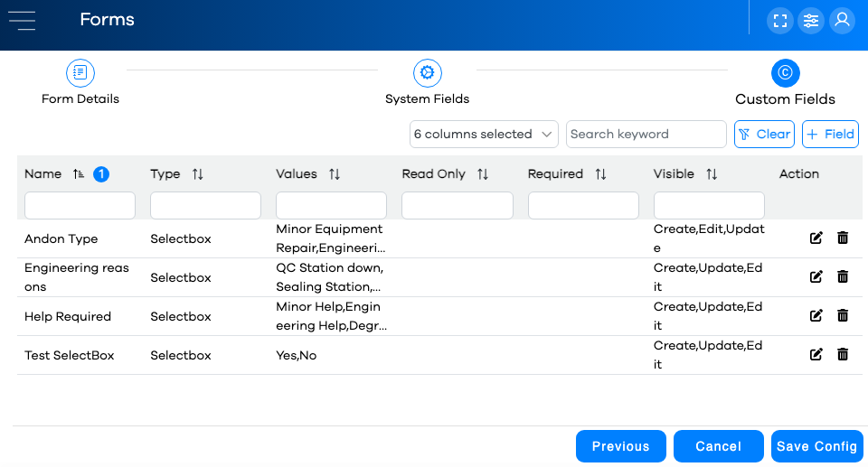868x467 pixels.
Task: Delete the Andon Type field
Action: pos(843,238)
